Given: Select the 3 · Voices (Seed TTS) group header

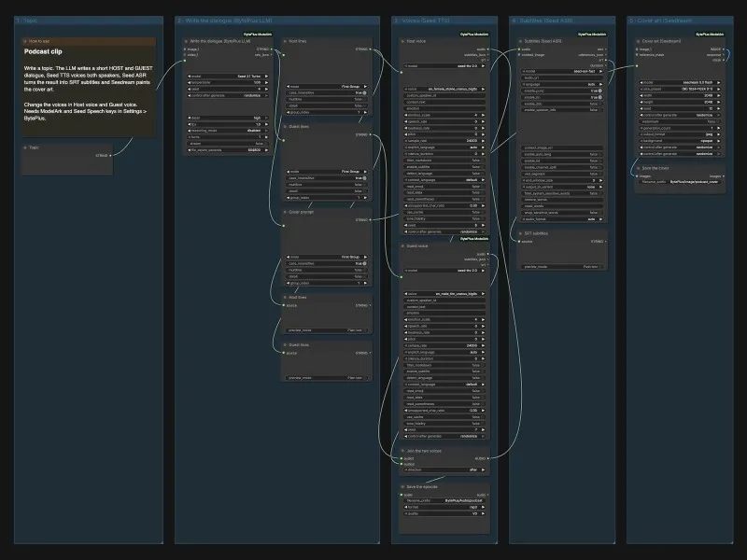Looking at the screenshot, I should click(x=444, y=21).
